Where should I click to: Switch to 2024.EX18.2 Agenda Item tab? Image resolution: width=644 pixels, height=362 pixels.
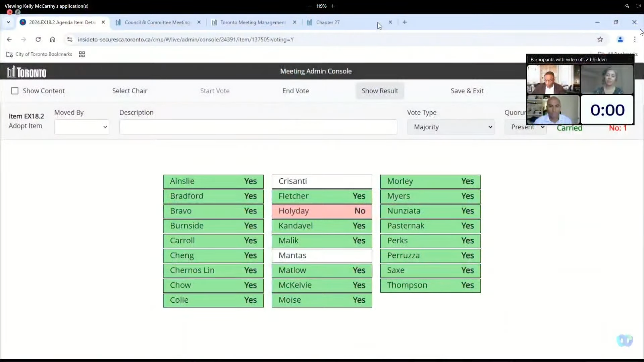[x=62, y=22]
